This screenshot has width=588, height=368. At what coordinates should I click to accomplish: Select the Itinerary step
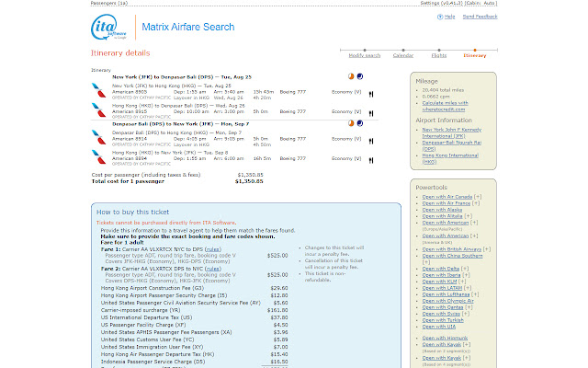tap(475, 55)
